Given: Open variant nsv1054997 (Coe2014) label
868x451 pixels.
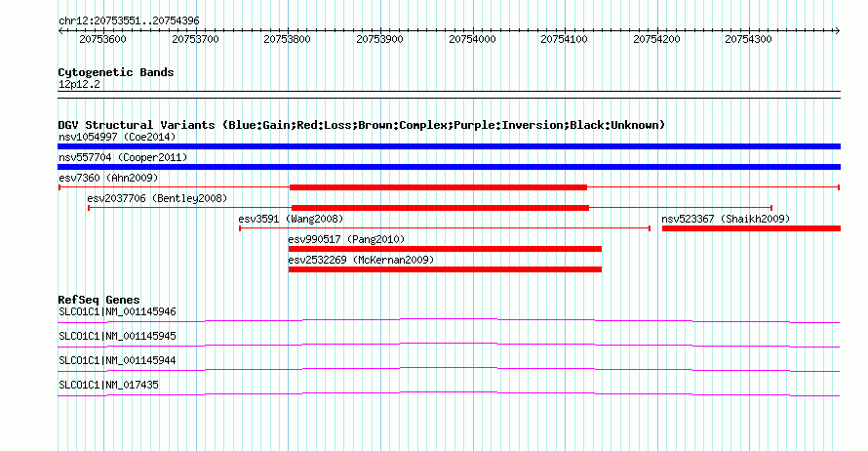Looking at the screenshot, I should coord(117,137).
